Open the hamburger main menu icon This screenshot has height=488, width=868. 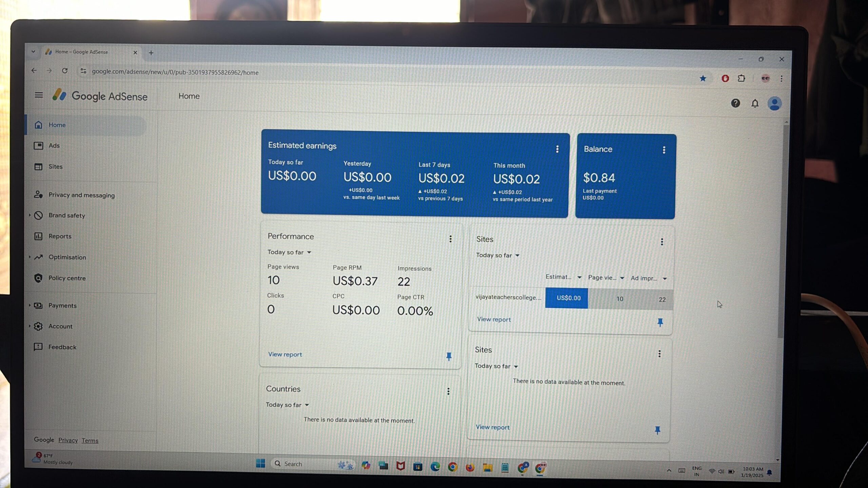coord(39,95)
